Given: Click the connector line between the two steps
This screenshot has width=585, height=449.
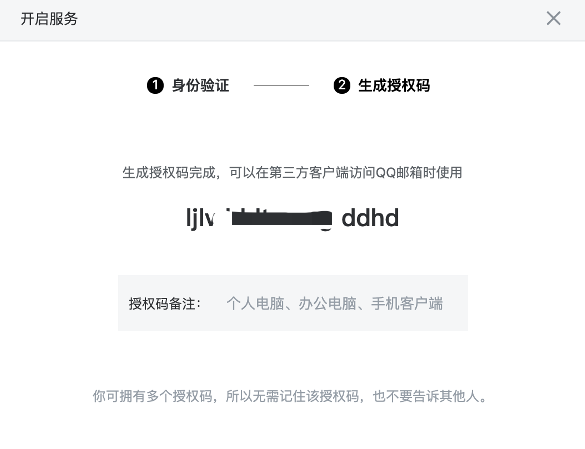Looking at the screenshot, I should (281, 85).
